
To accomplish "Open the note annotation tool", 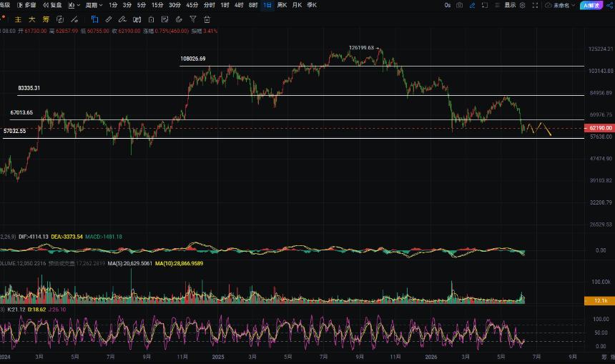I will click(x=165, y=19).
